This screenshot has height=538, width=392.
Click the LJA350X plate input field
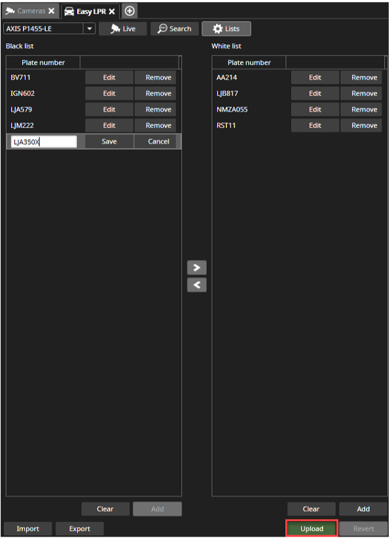pyautogui.click(x=44, y=142)
